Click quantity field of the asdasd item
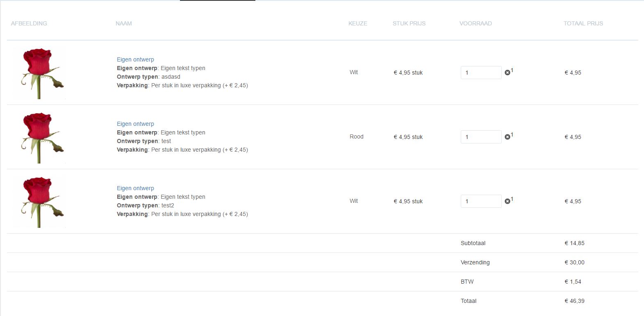Viewport: 644px width, 316px height. click(481, 73)
